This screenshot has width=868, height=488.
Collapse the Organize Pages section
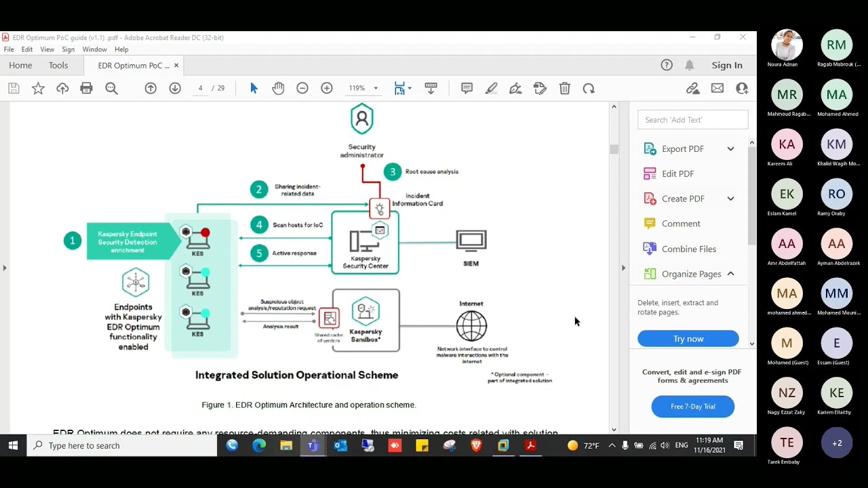[730, 274]
